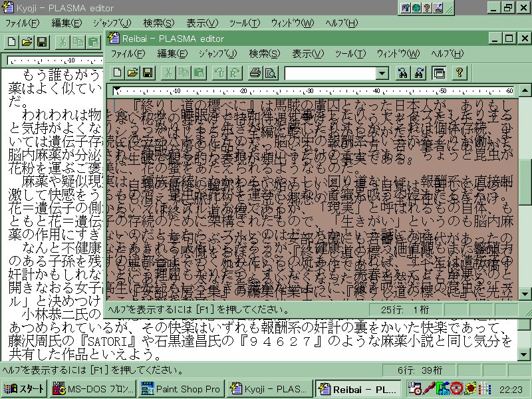Open 検索(S) menu in Kyoji window
This screenshot has height=399, width=532.
pos(159,23)
